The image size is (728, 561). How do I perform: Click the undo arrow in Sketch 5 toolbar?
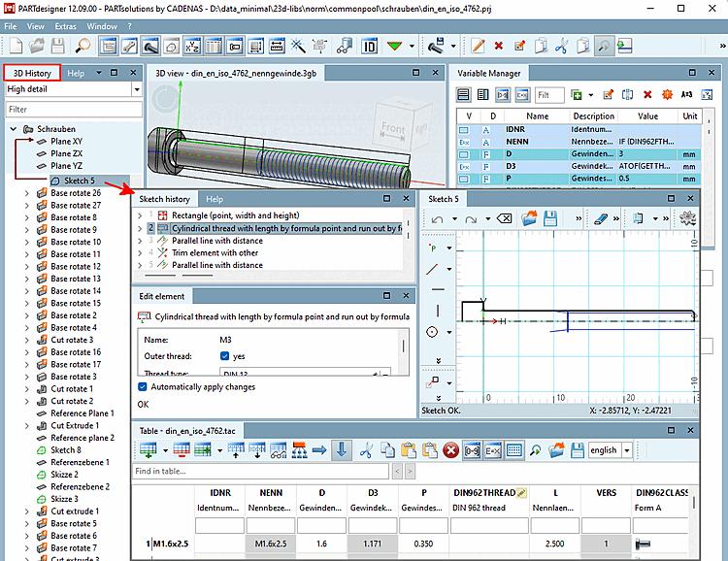pyautogui.click(x=437, y=220)
